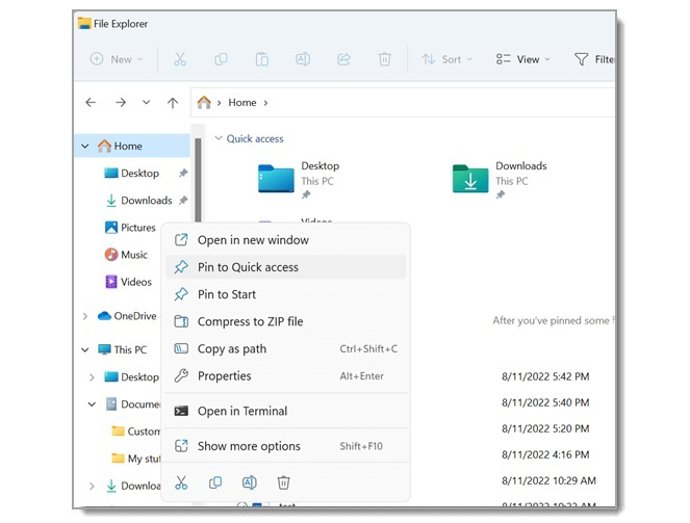Choose Properties from context menu
Image resolution: width=690 pixels, height=523 pixels.
tap(286, 376)
